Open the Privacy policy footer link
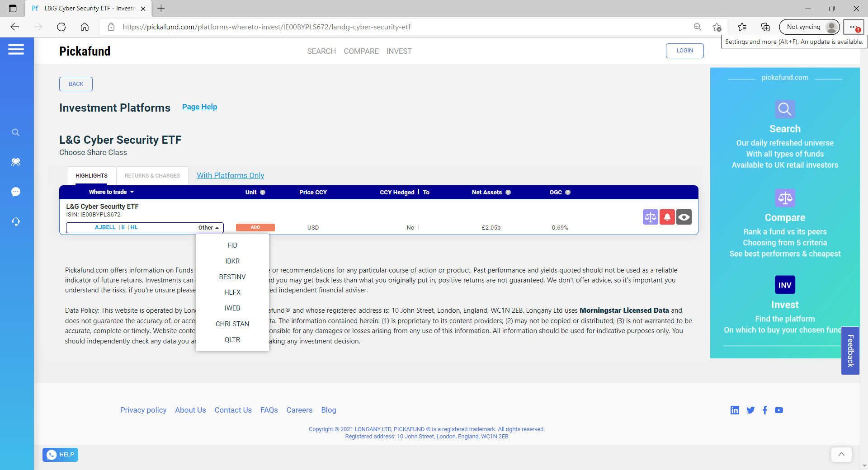868x470 pixels. click(x=143, y=410)
